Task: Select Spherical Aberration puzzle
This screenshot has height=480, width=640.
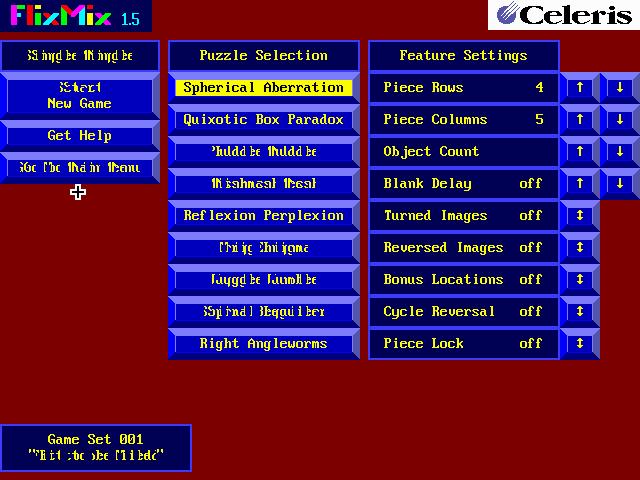Action: tap(264, 87)
